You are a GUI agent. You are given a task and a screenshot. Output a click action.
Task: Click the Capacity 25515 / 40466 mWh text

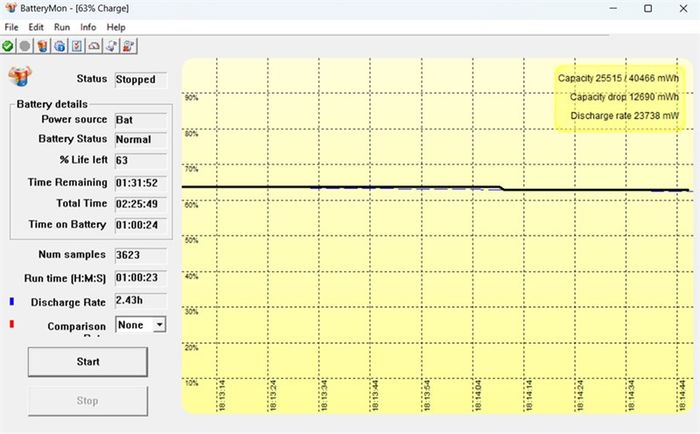(x=618, y=78)
